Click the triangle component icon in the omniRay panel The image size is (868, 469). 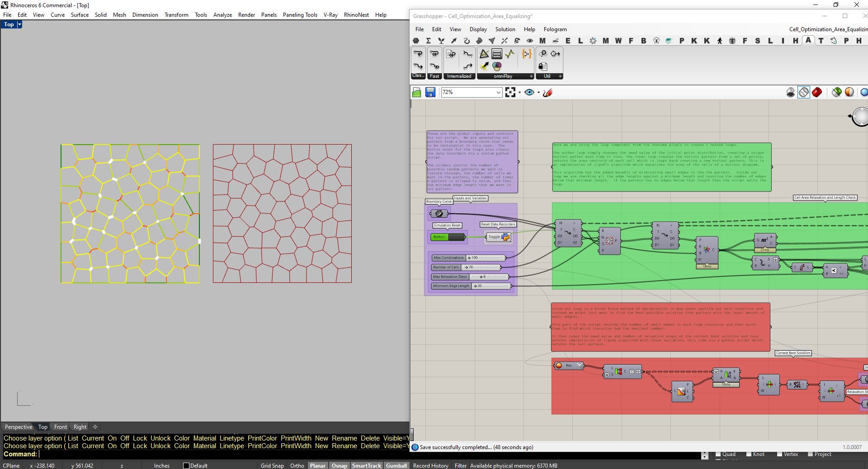[484, 54]
